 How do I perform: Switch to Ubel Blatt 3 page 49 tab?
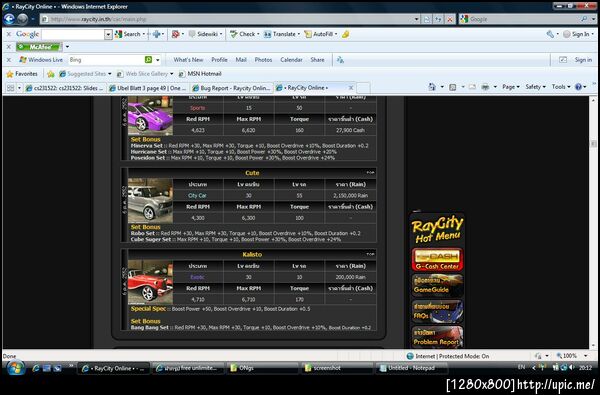point(148,88)
